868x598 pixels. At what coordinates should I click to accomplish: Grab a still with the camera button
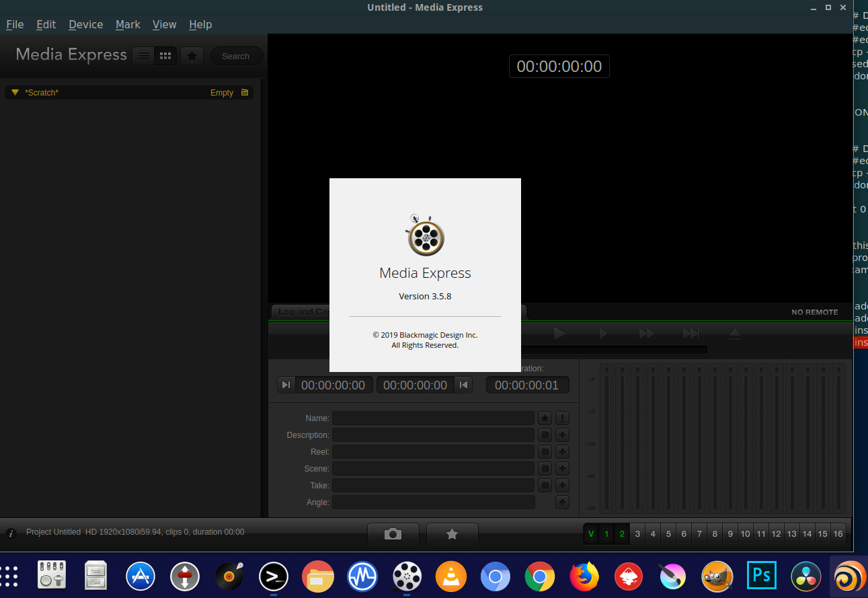point(393,534)
